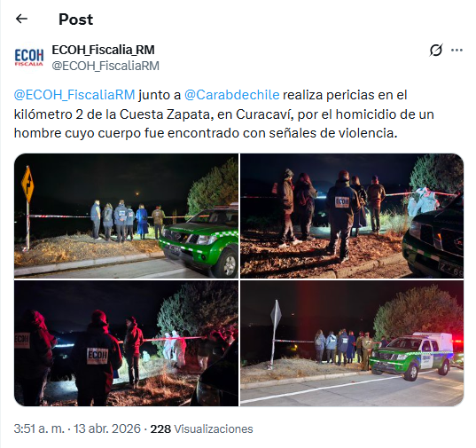
Task: Click the tweet body text about Cuesta Zapata
Action: tap(224, 114)
